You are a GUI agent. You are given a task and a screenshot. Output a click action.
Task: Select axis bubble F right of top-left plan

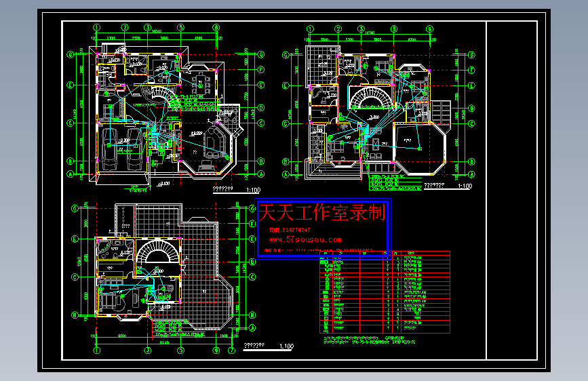pos(261,70)
